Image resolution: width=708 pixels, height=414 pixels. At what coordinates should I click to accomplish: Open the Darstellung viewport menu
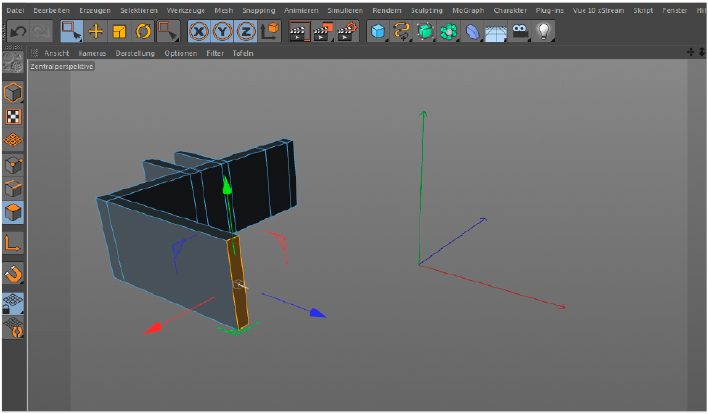coord(135,52)
